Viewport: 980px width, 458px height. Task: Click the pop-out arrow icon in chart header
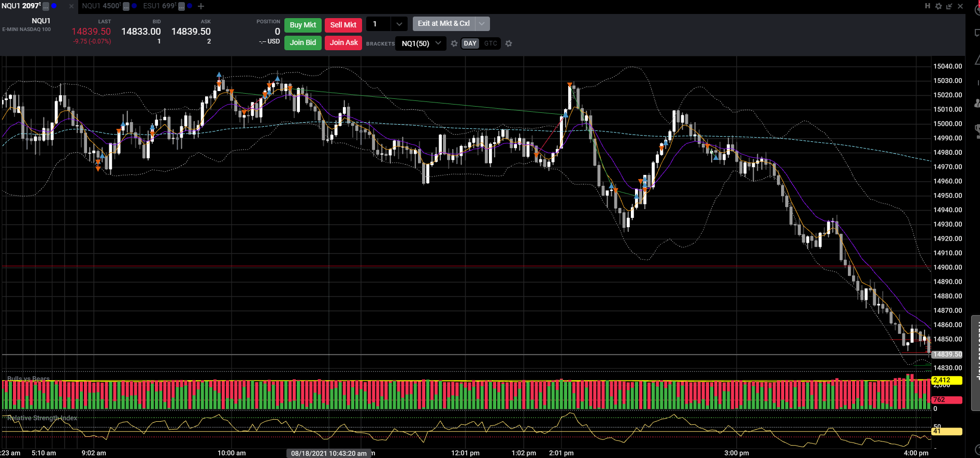click(x=949, y=6)
